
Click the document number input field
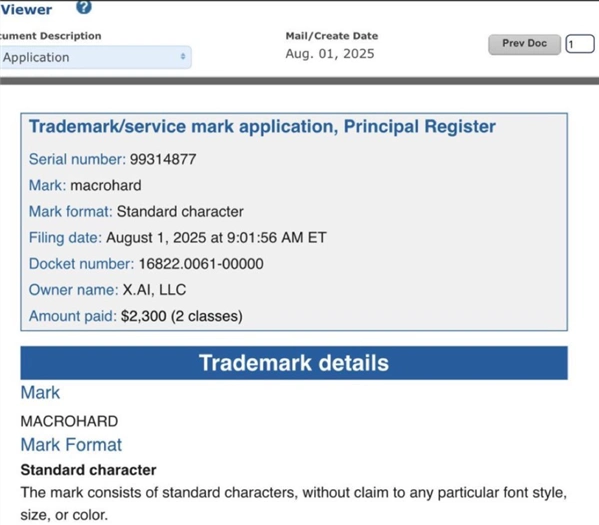[x=580, y=44]
